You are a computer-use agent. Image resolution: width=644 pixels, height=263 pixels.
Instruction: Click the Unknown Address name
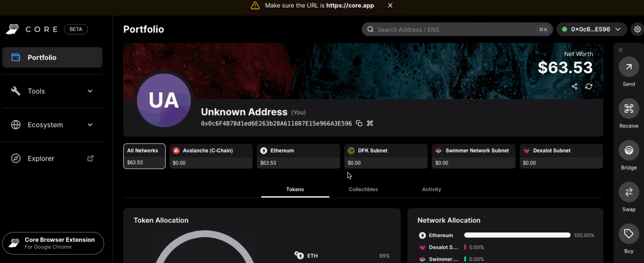click(244, 112)
